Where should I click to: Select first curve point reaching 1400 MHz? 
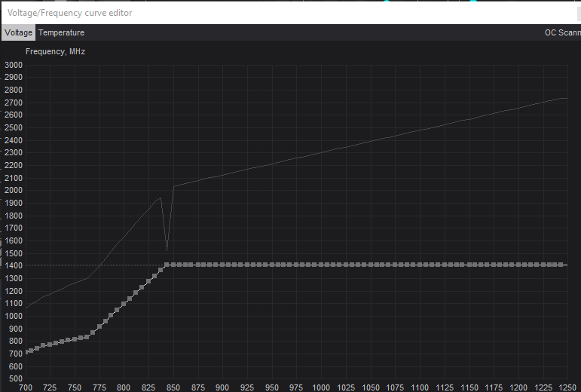tap(167, 265)
